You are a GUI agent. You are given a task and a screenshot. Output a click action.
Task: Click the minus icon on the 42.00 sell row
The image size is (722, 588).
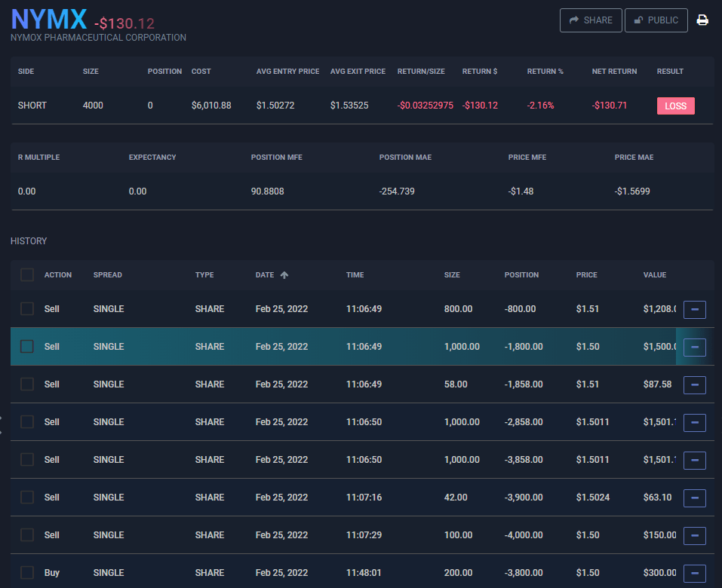pyautogui.click(x=694, y=498)
